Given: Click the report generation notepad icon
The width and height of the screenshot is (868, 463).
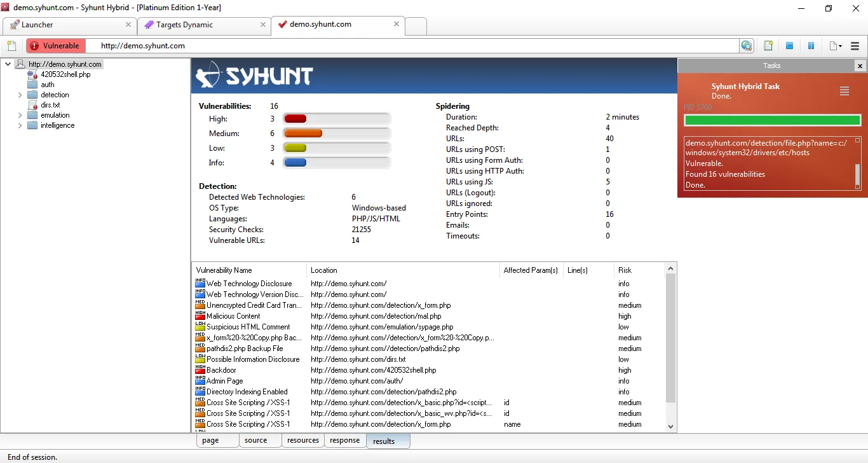Looking at the screenshot, I should [x=768, y=45].
